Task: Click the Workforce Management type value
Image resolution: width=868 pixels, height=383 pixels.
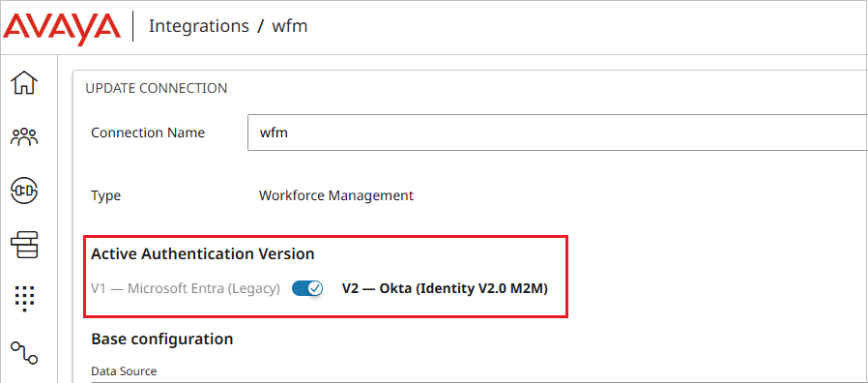Action: 336,195
